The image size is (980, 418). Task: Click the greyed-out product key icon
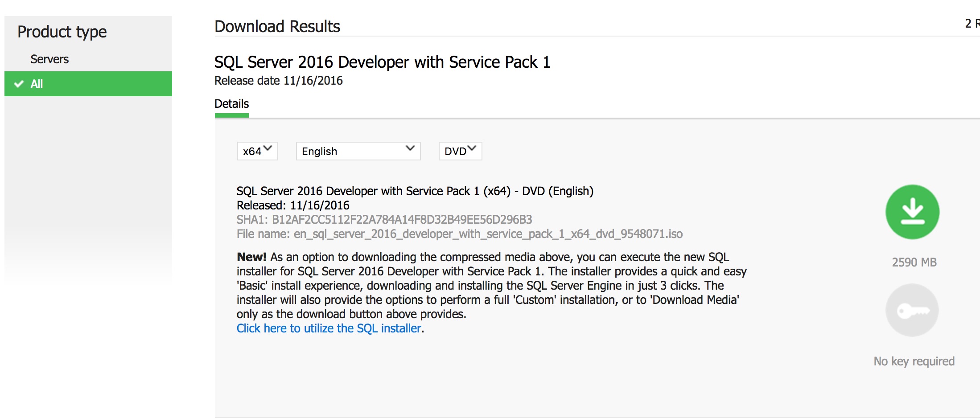[912, 310]
